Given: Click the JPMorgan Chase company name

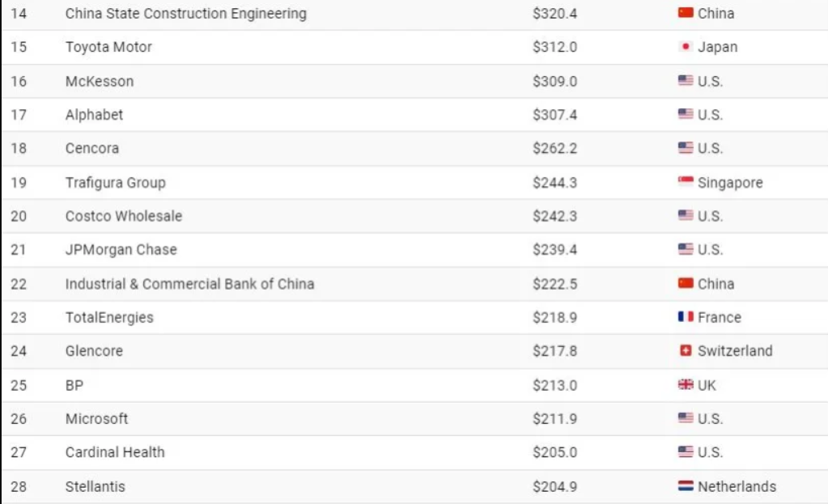Looking at the screenshot, I should [x=121, y=250].
